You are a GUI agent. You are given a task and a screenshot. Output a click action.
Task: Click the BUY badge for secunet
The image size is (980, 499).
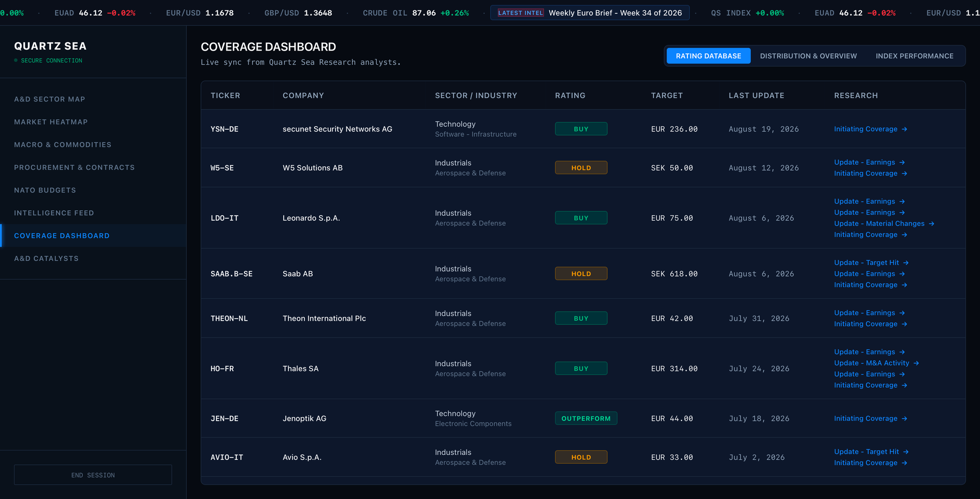[x=581, y=129]
